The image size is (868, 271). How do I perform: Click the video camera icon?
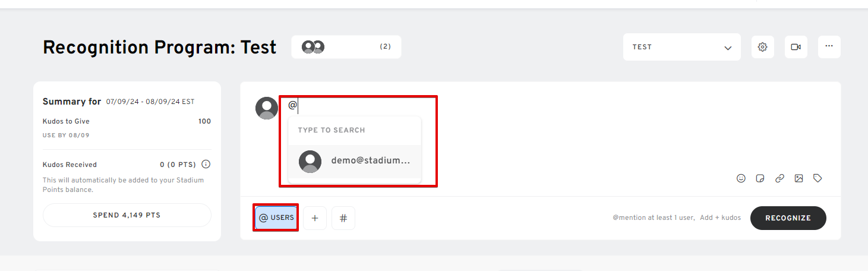pyautogui.click(x=796, y=47)
